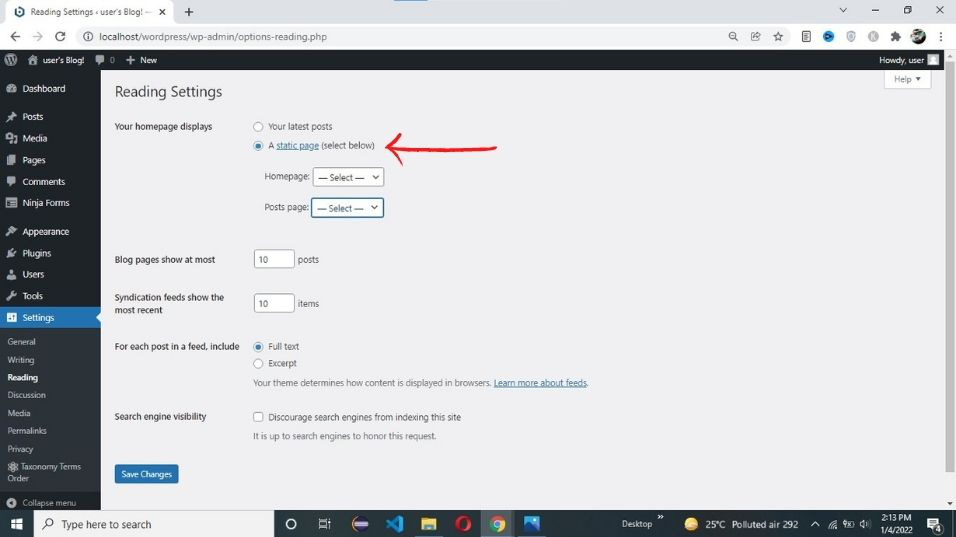Open comments bubble in admin bar
This screenshot has height=537, width=956.
[x=99, y=60]
